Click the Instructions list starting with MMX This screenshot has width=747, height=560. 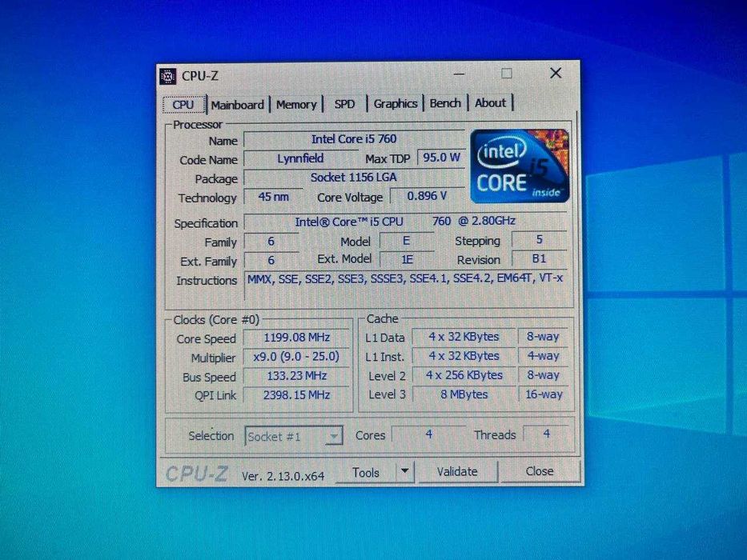405,285
